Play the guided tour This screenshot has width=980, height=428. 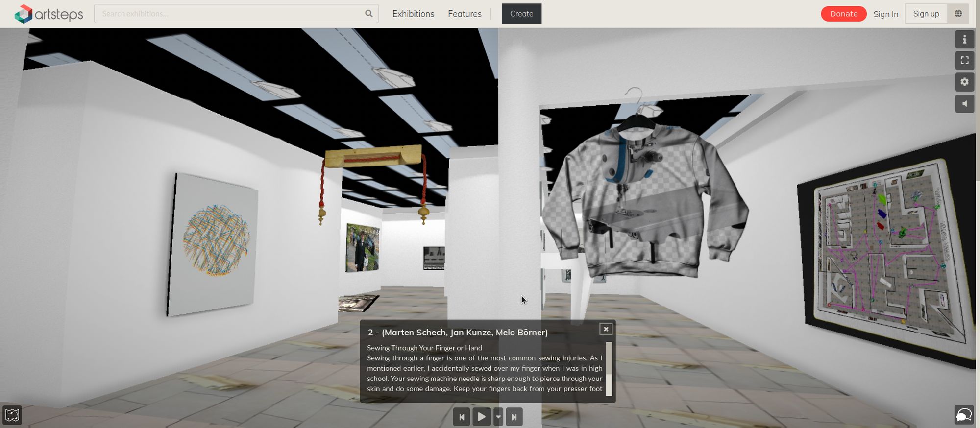(481, 417)
